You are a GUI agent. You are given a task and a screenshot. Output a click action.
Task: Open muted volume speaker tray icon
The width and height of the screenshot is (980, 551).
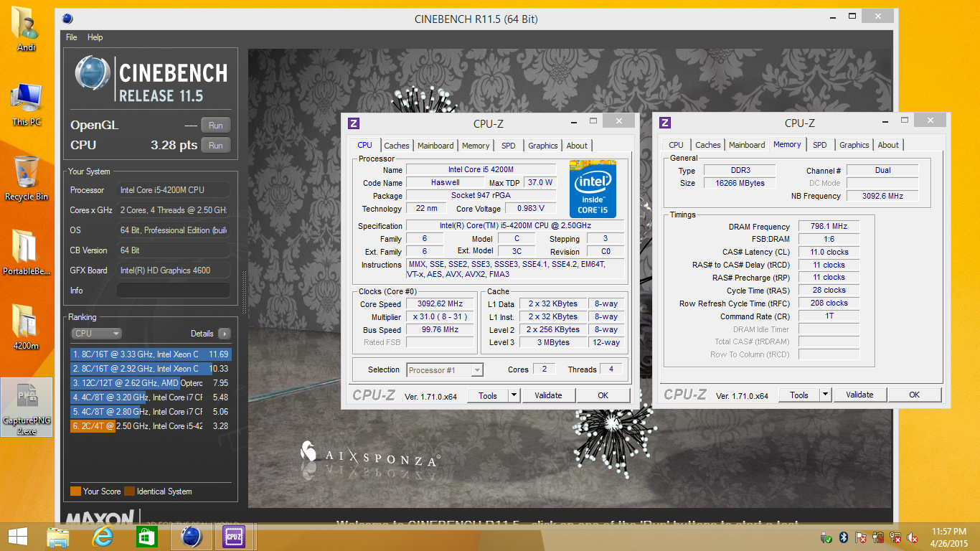913,537
